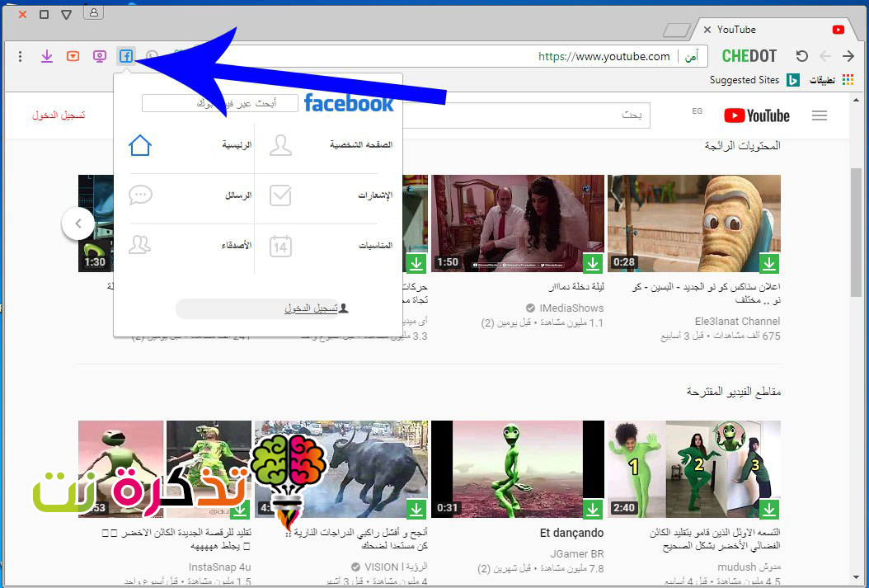Click the page's vertical scrollbar thumb

(857, 233)
